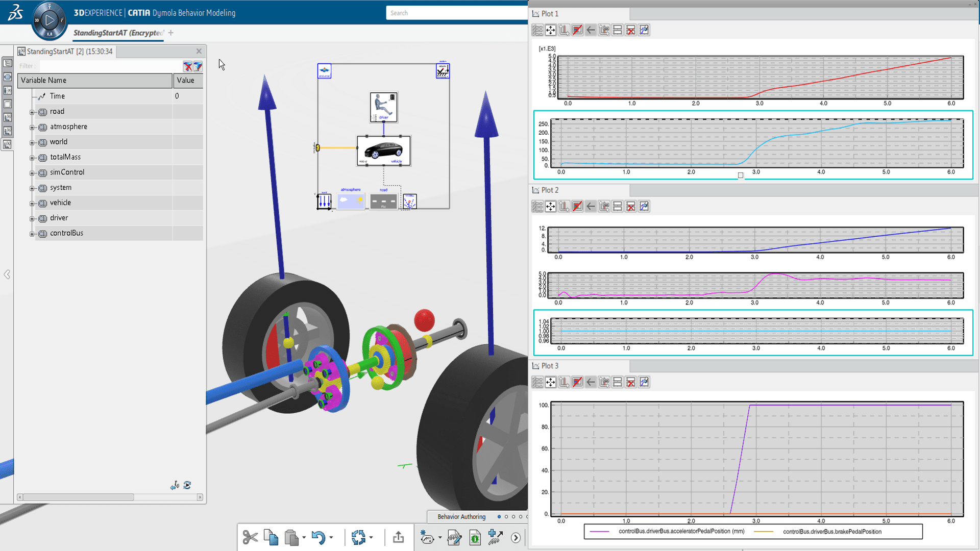Delete bottom diagram in Plot 1 toolbar
Screen dimensions: 980x551
(631, 30)
